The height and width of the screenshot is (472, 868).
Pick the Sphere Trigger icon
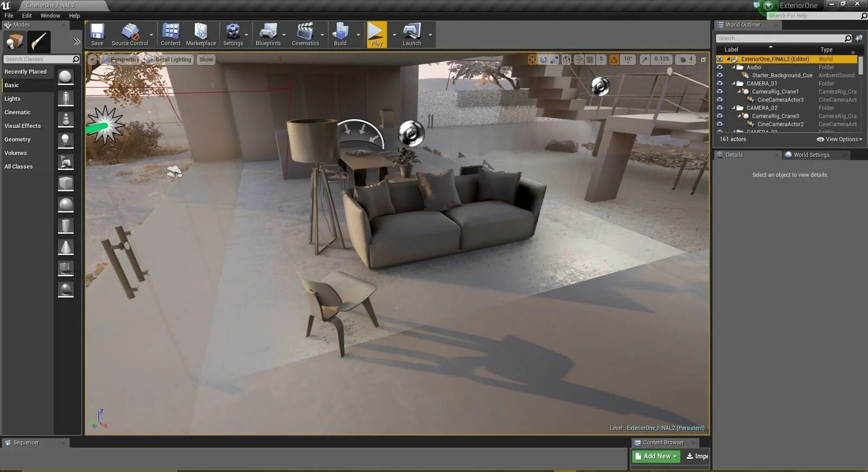(x=66, y=289)
